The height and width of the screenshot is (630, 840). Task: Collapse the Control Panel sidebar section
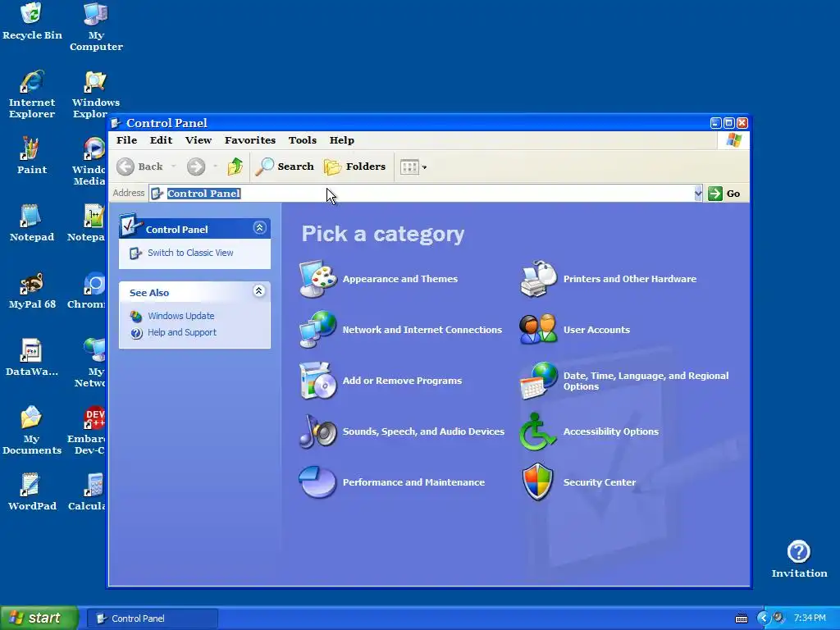tap(259, 228)
